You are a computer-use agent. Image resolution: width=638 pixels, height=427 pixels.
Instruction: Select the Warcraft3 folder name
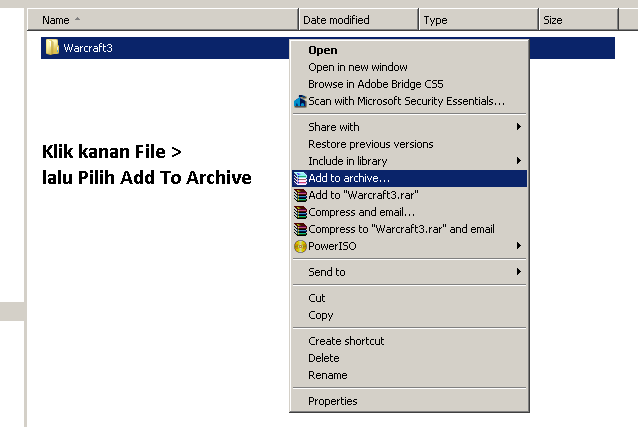pyautogui.click(x=88, y=48)
